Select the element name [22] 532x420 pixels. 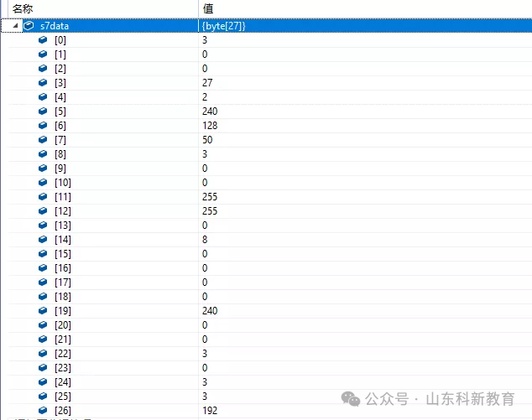(x=63, y=353)
